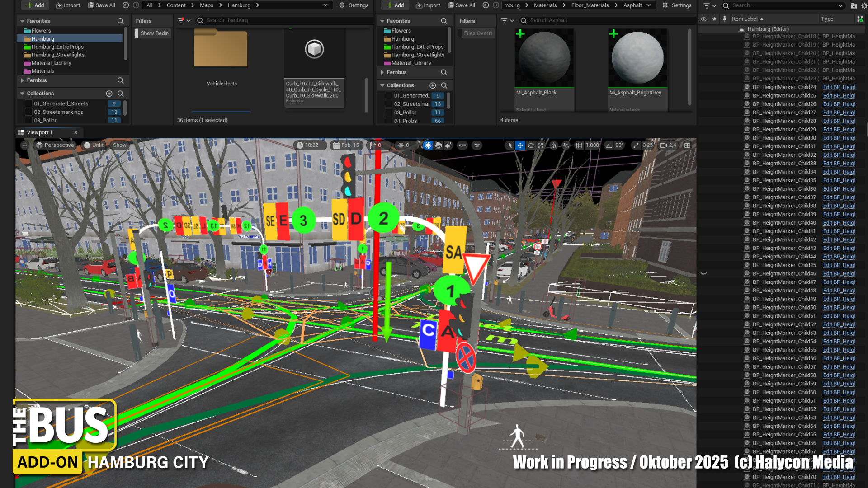
Task: Open the Perspective view mode dropdown
Action: pos(55,145)
